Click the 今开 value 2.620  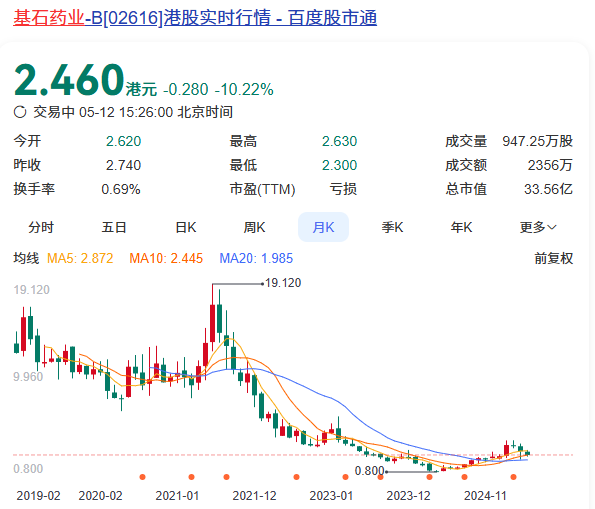pos(123,141)
